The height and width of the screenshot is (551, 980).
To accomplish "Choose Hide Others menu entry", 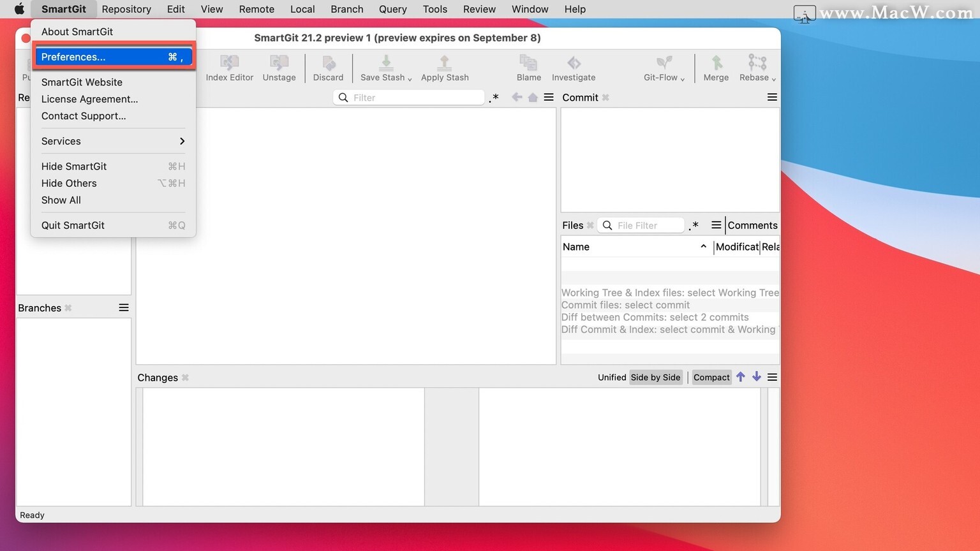I will [x=114, y=183].
